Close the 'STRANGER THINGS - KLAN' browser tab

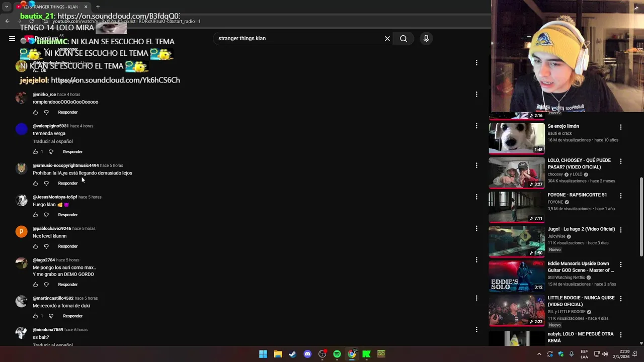[x=86, y=7]
